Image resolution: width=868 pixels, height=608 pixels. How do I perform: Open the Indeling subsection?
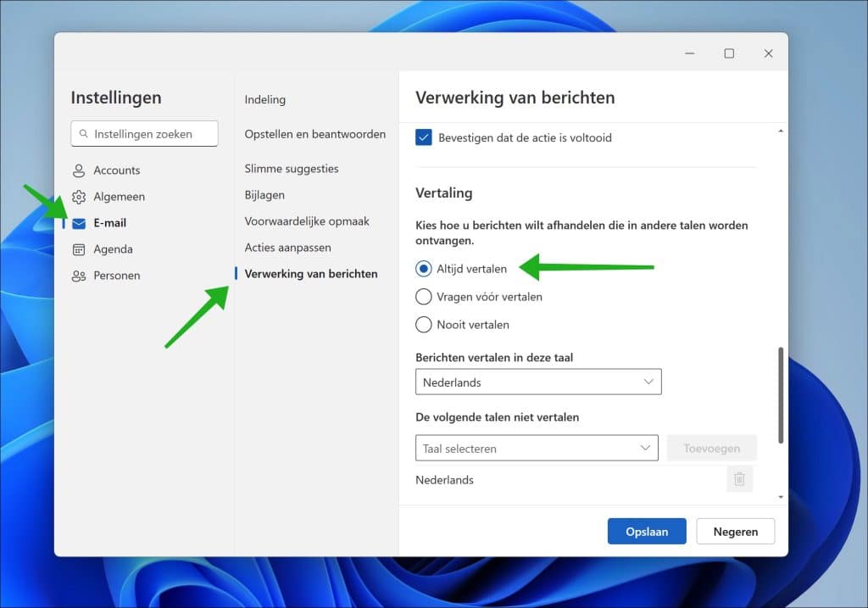tap(265, 100)
